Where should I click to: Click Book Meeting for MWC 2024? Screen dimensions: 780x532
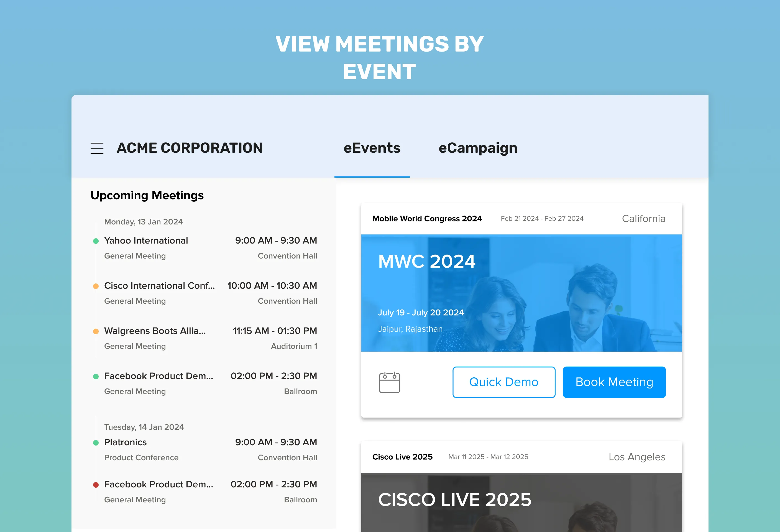point(614,382)
